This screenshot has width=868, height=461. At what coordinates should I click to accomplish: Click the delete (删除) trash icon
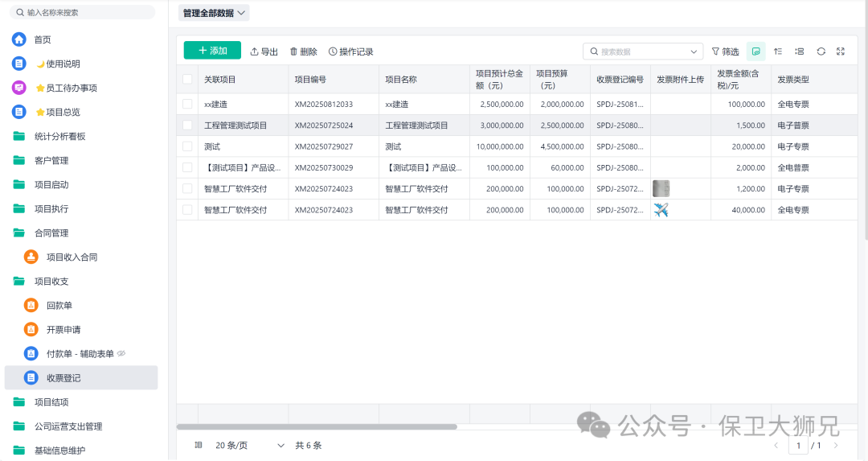[293, 51]
